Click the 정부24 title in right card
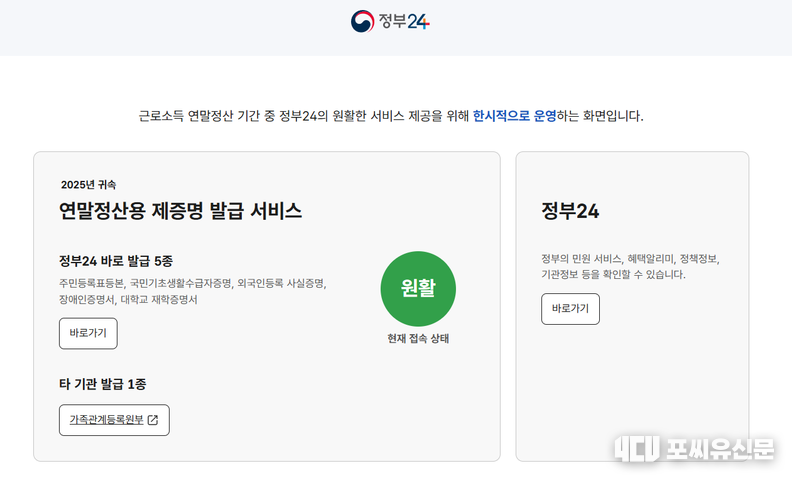This screenshot has width=792, height=483. 570,210
